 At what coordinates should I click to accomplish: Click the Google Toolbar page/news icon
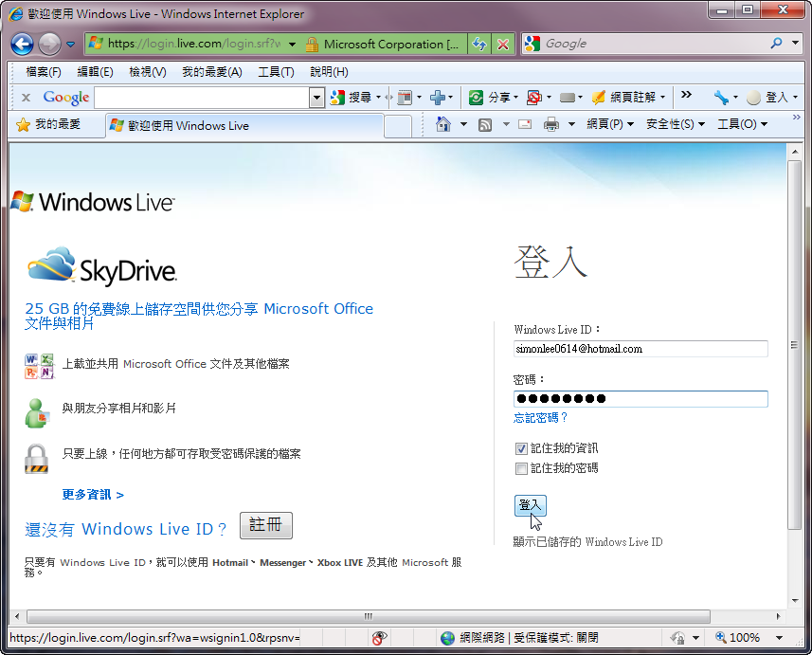(x=405, y=97)
